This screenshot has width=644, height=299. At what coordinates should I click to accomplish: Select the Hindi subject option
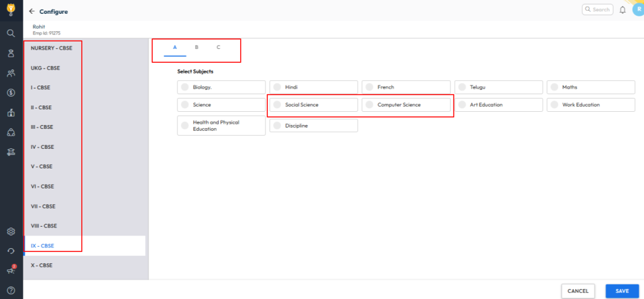(313, 87)
